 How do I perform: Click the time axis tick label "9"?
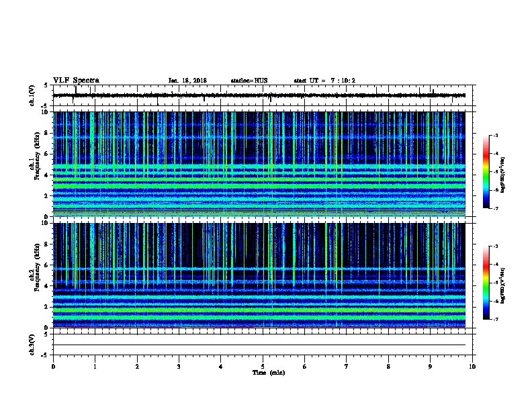coord(430,367)
